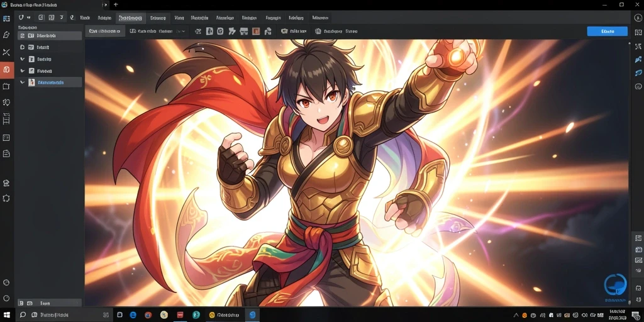The image size is (644, 322).
Task: Select the highlighted menu item in the menu bar
Action: coord(131,18)
